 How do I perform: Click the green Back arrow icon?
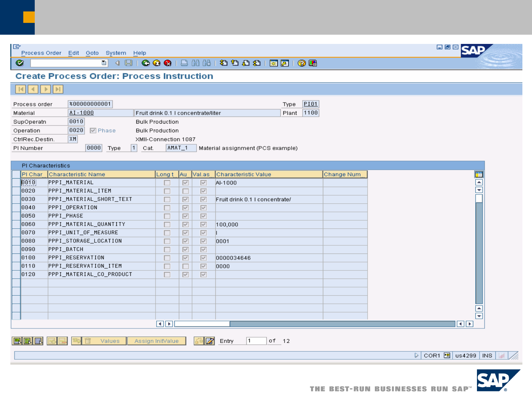pos(146,63)
